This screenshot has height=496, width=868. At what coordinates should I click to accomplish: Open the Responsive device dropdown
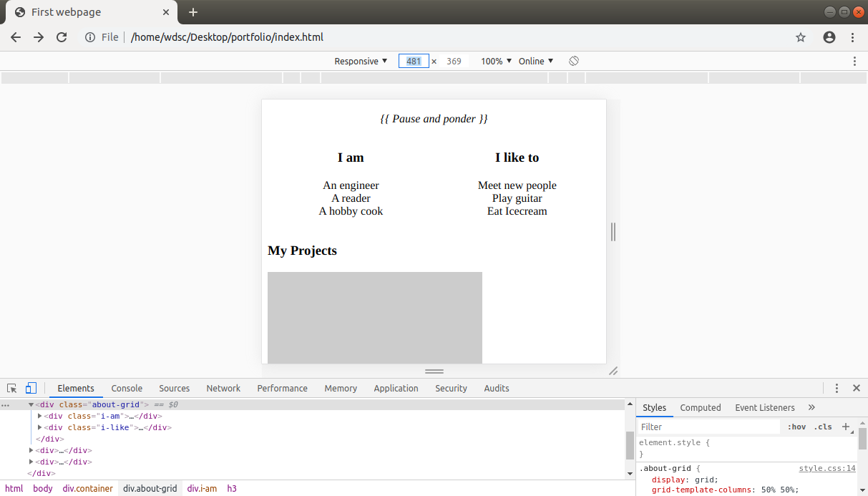point(361,61)
